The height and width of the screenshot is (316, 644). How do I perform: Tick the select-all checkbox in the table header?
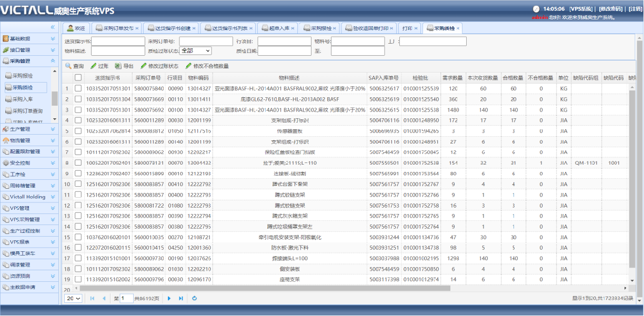(78, 78)
